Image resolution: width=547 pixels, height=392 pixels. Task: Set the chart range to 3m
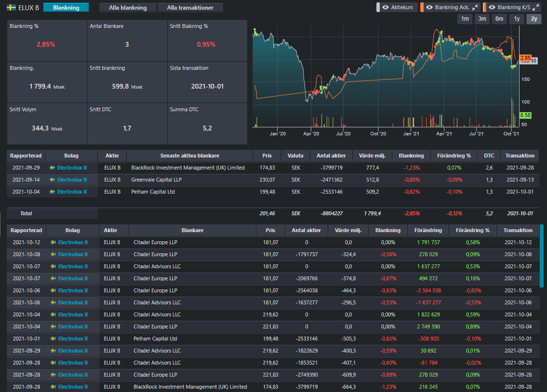482,19
